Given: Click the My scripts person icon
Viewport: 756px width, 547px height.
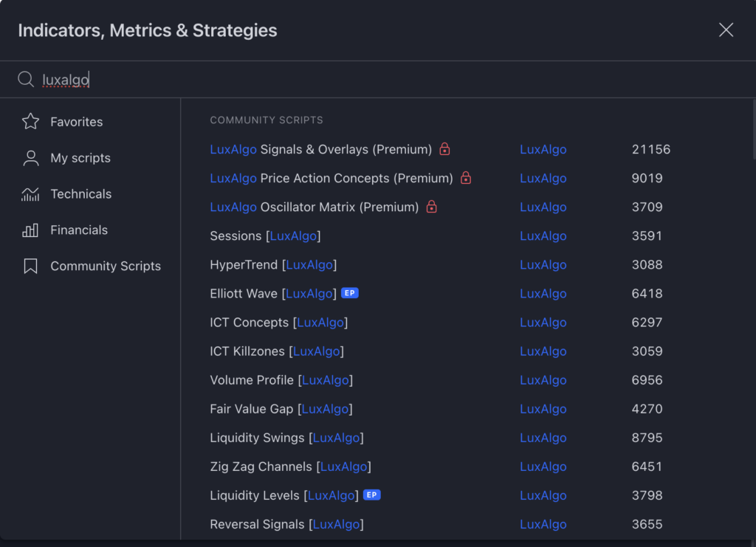Looking at the screenshot, I should click(31, 158).
